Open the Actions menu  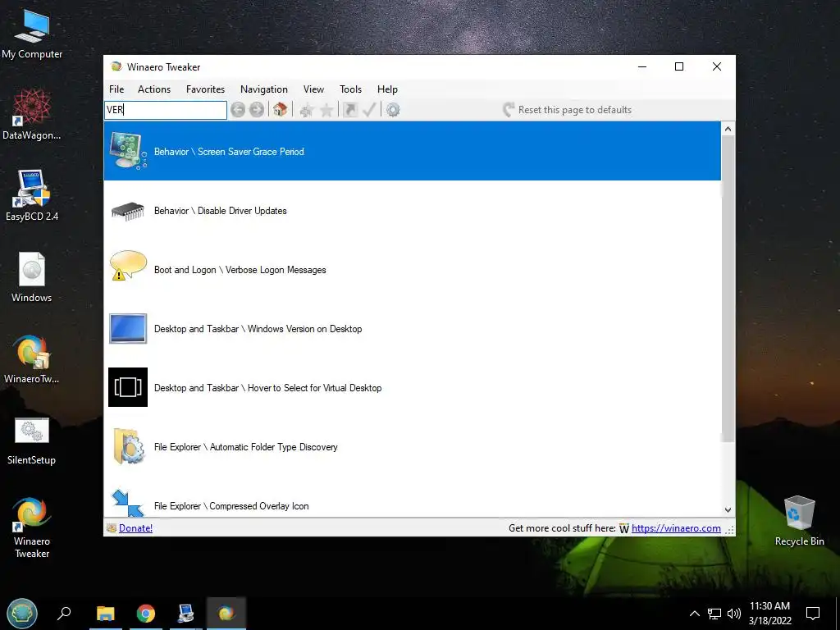[154, 89]
